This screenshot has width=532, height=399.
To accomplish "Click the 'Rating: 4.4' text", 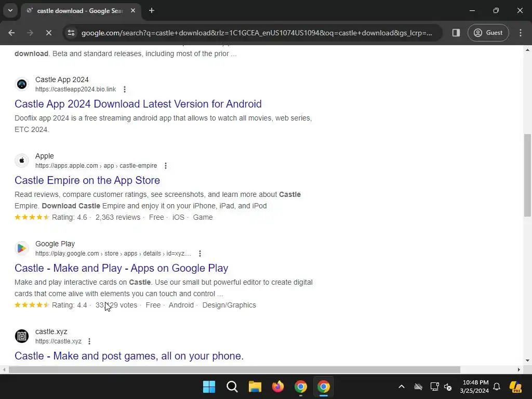I will point(69,305).
